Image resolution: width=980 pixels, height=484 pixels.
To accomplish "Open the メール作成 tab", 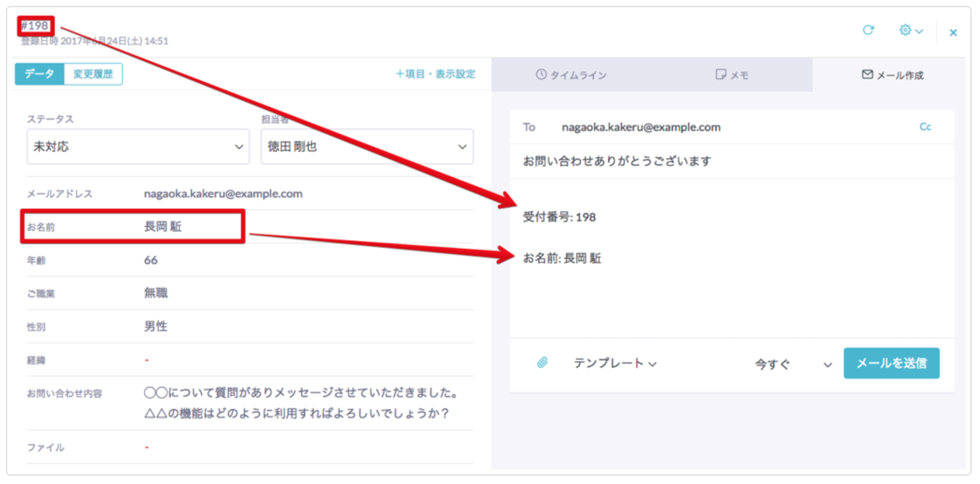I will [892, 75].
